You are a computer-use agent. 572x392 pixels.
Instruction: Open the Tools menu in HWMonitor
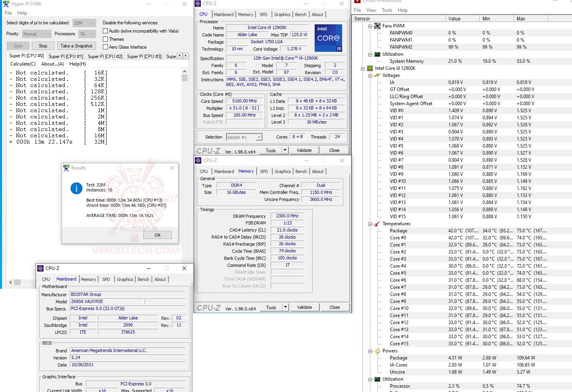point(387,10)
